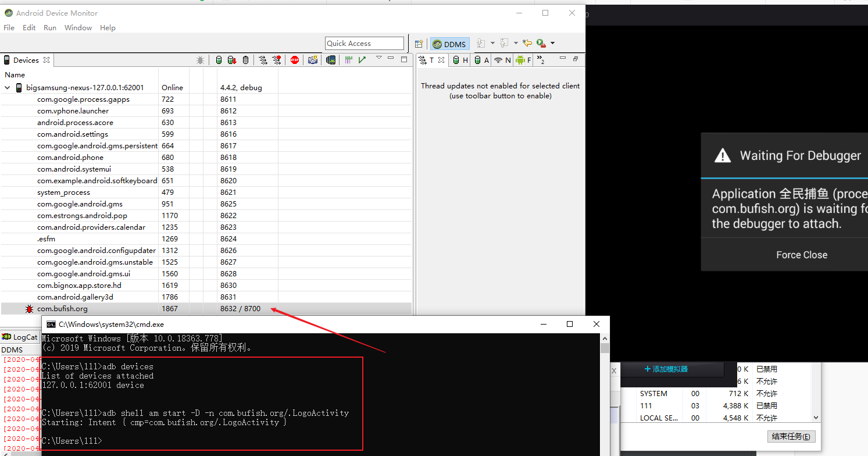Take a device screenshot with the camera icon

click(313, 60)
